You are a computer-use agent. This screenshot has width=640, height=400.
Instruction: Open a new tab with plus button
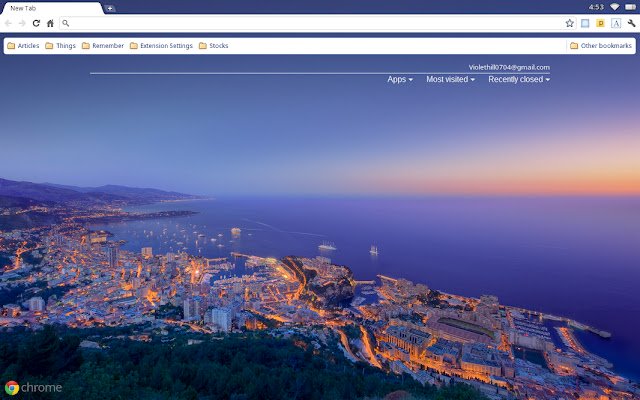(110, 8)
